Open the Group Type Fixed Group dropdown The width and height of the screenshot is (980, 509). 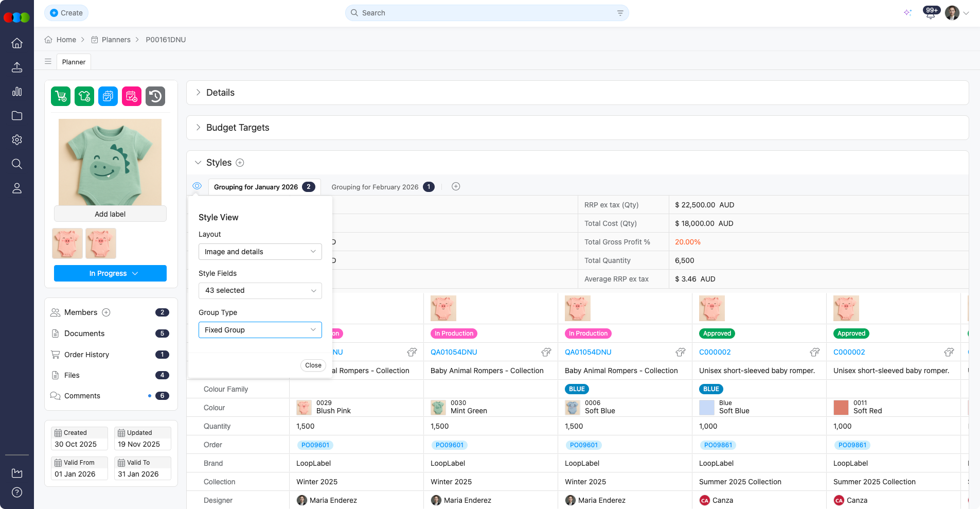260,330
